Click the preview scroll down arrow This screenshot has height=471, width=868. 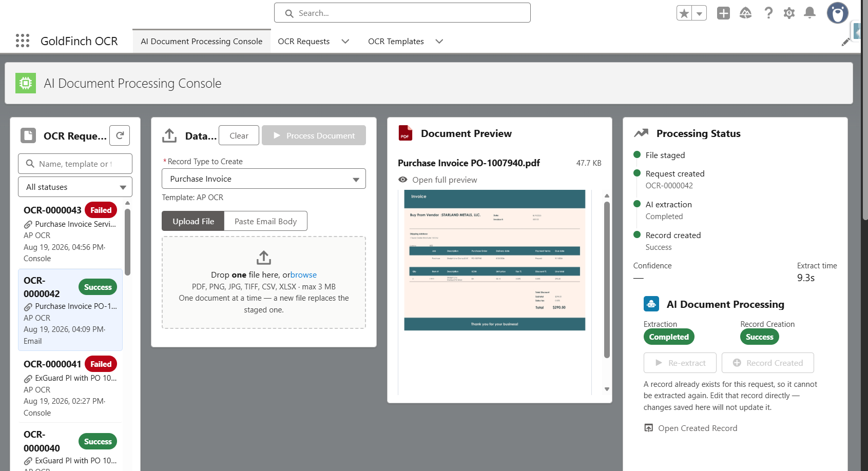click(x=607, y=389)
